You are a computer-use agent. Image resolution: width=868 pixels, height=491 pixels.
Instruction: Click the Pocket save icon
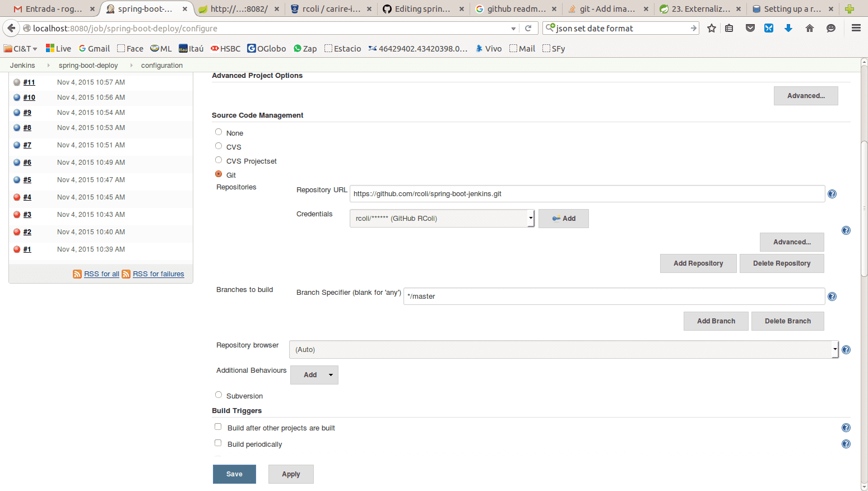[x=750, y=28]
